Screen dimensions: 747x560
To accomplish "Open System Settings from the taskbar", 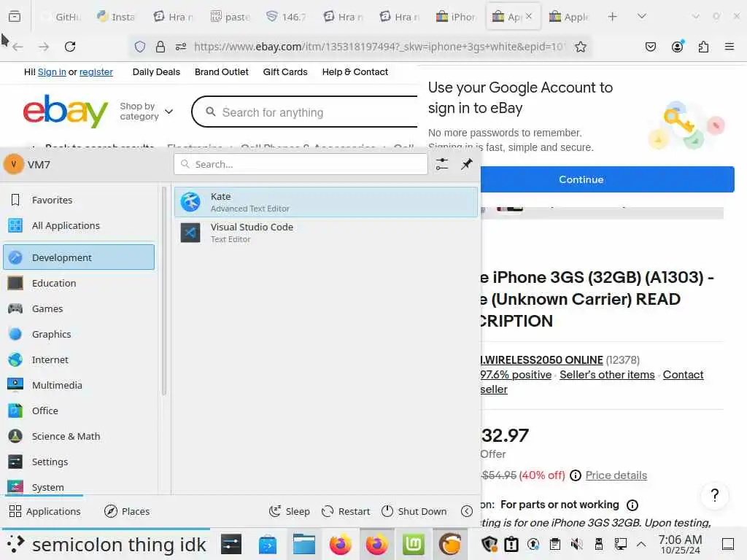I will (231, 544).
